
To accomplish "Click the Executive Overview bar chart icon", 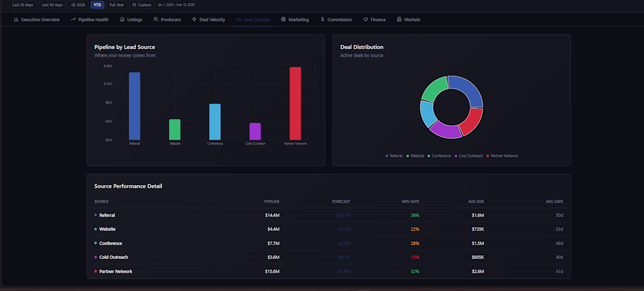I will point(16,19).
